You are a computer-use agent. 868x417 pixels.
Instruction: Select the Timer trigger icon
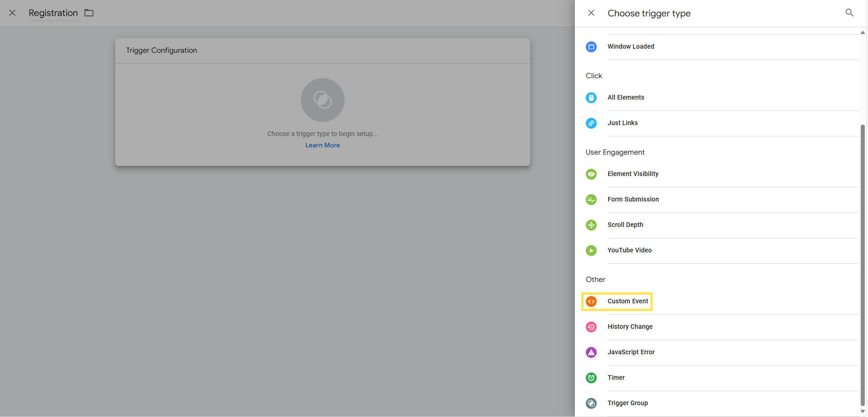(x=591, y=378)
